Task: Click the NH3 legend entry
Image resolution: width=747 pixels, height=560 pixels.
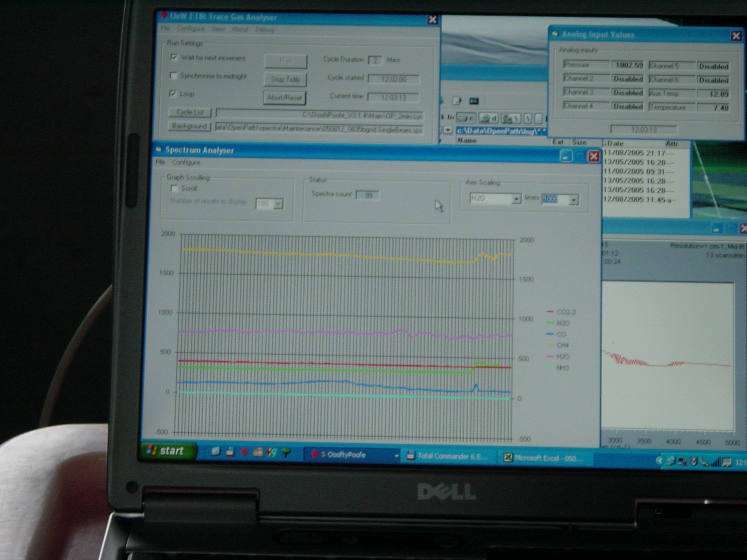Action: [557, 368]
